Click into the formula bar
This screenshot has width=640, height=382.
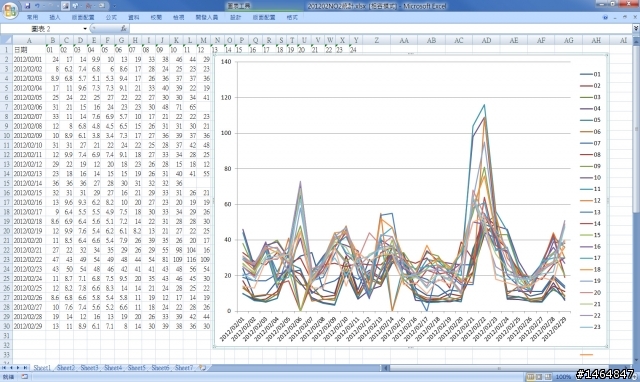(380, 29)
